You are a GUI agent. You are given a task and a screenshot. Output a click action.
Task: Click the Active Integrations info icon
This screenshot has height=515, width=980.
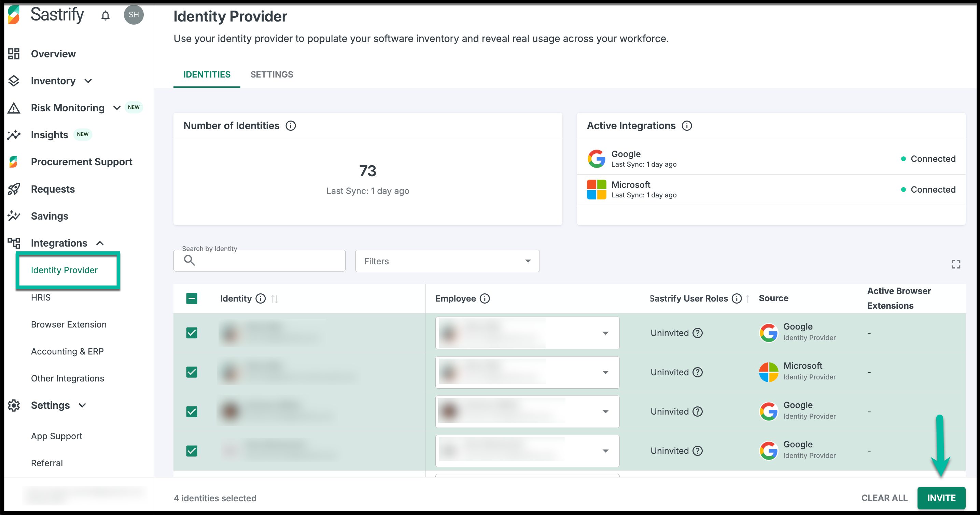tap(687, 126)
